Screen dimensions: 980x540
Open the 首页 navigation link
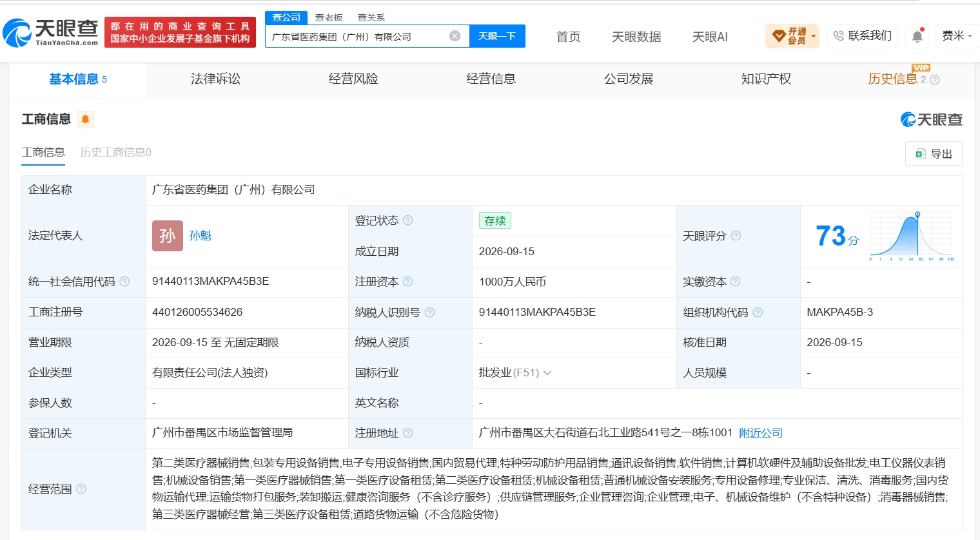coord(568,37)
